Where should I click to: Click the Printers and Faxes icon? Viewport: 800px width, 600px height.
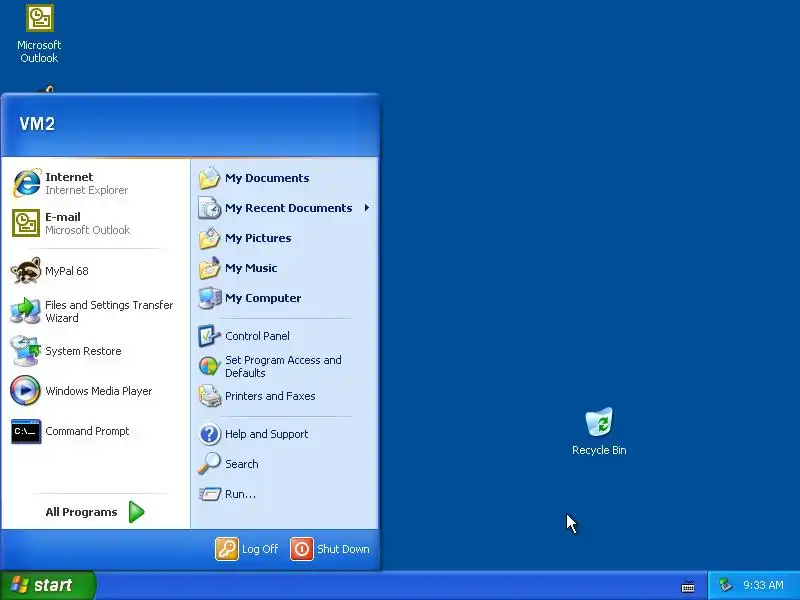tap(209, 396)
